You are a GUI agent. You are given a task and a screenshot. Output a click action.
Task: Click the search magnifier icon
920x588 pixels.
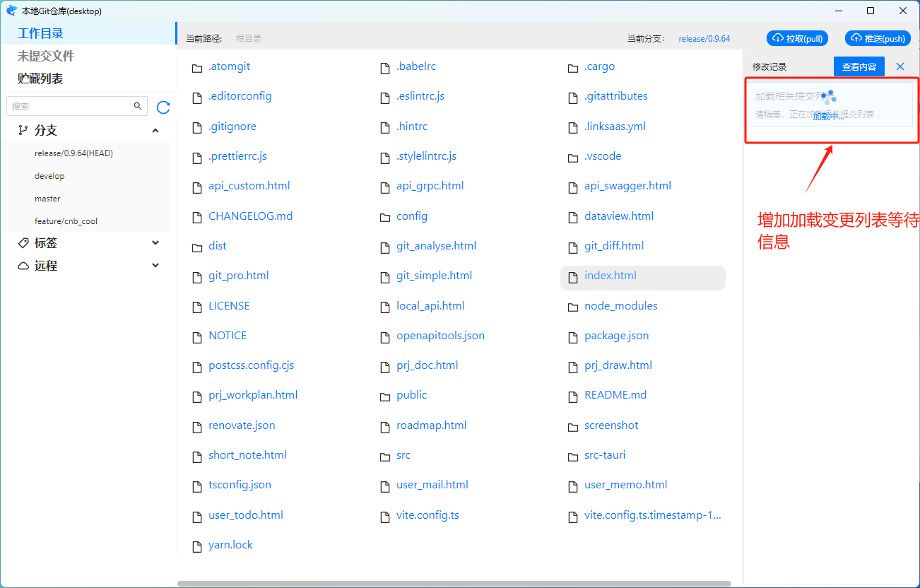click(x=138, y=106)
